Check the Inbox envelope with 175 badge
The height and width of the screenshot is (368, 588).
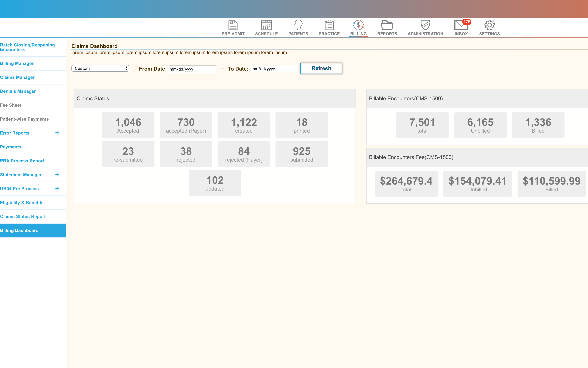[x=461, y=25]
